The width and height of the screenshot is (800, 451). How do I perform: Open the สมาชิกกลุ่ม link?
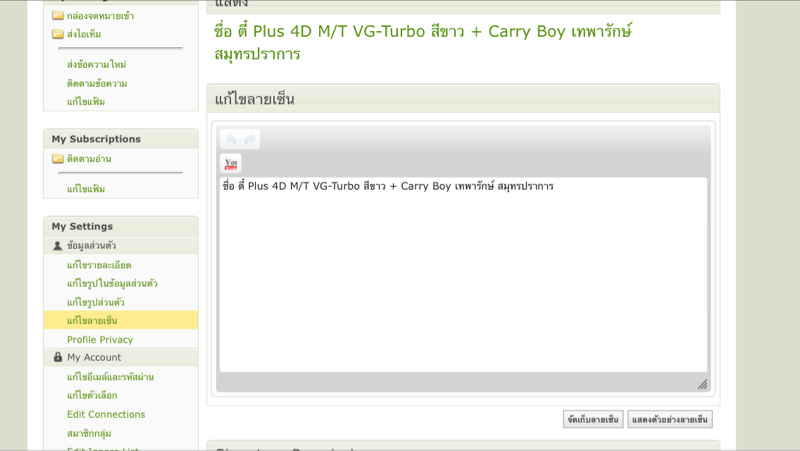89,433
